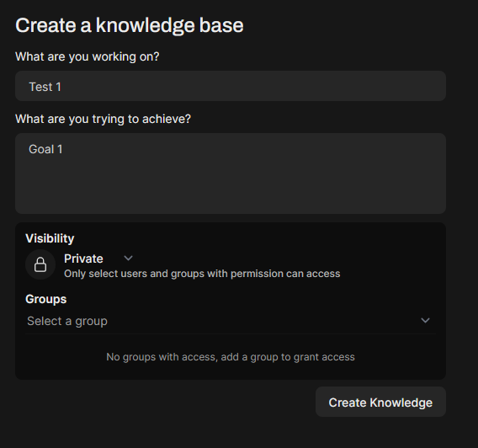The height and width of the screenshot is (448, 478).
Task: Click the lock icon under Visibility
Action: click(40, 264)
